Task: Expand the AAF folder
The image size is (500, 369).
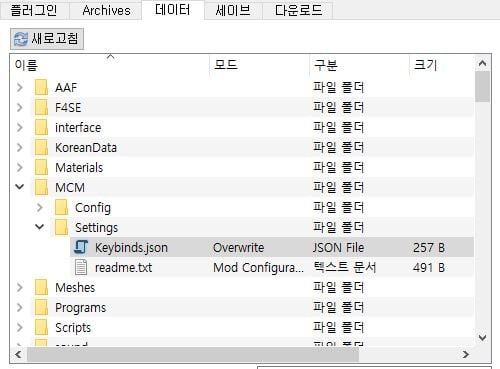Action: [x=20, y=88]
